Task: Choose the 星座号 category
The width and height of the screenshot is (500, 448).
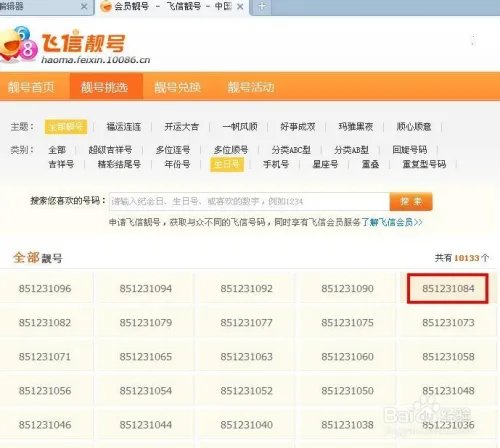Action: pyautogui.click(x=325, y=164)
